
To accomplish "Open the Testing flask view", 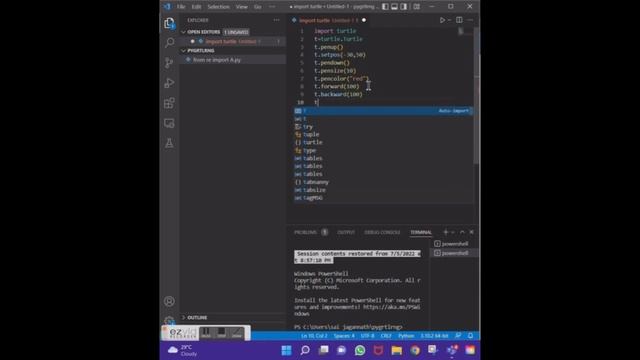I will pos(169,143).
